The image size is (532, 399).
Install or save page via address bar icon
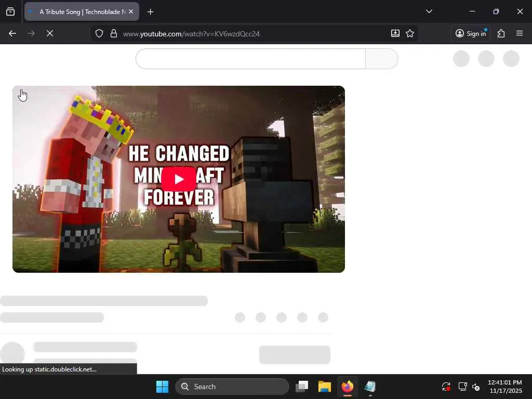(395, 33)
